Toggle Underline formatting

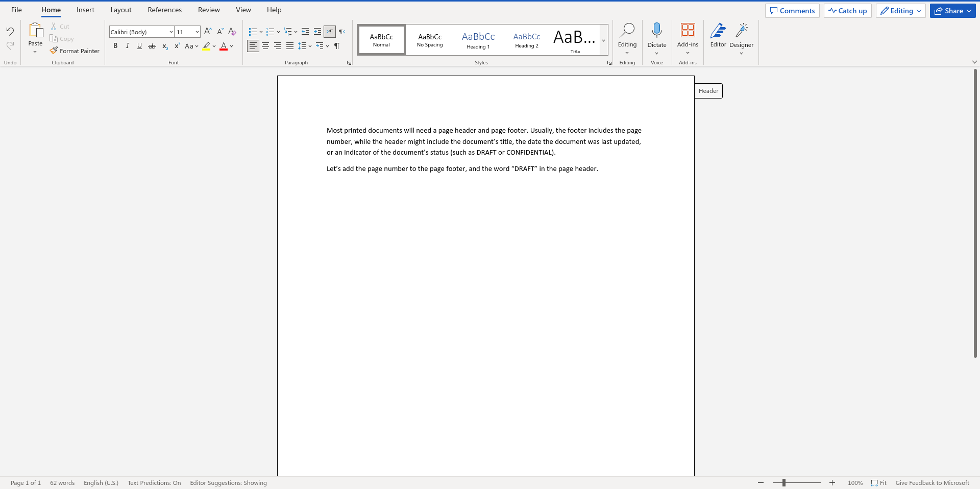click(140, 46)
